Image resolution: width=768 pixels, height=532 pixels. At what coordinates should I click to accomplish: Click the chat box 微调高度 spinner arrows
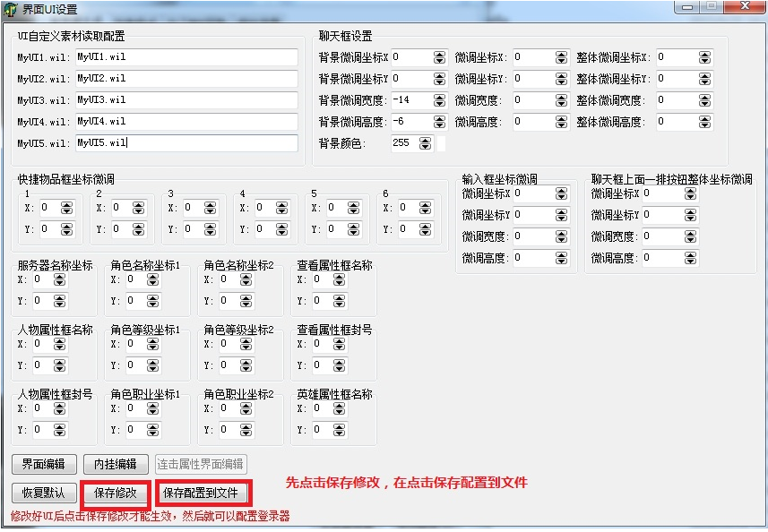pos(561,122)
